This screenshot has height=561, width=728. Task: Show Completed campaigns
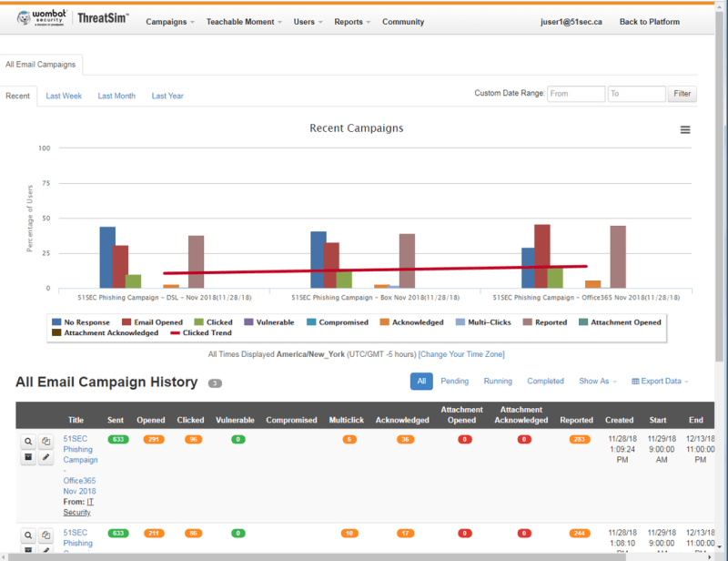point(545,381)
